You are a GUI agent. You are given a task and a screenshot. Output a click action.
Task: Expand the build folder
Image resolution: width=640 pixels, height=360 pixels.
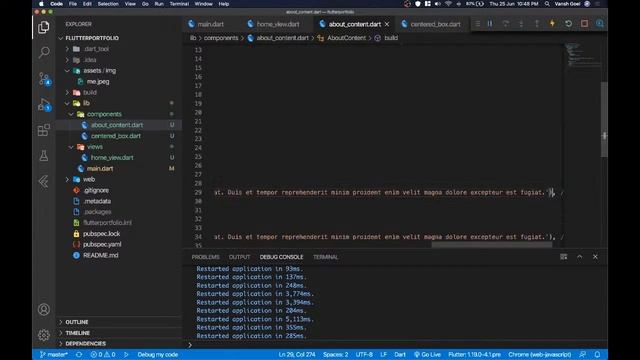[90, 92]
